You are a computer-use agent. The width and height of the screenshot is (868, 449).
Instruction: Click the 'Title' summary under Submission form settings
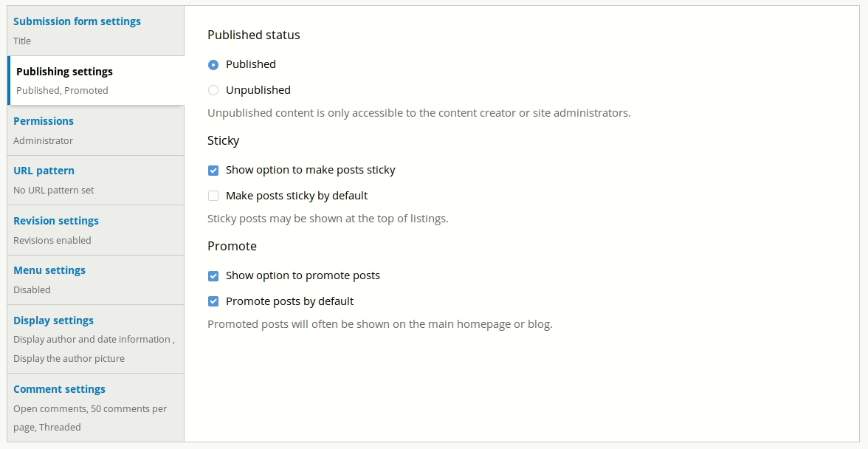(22, 41)
